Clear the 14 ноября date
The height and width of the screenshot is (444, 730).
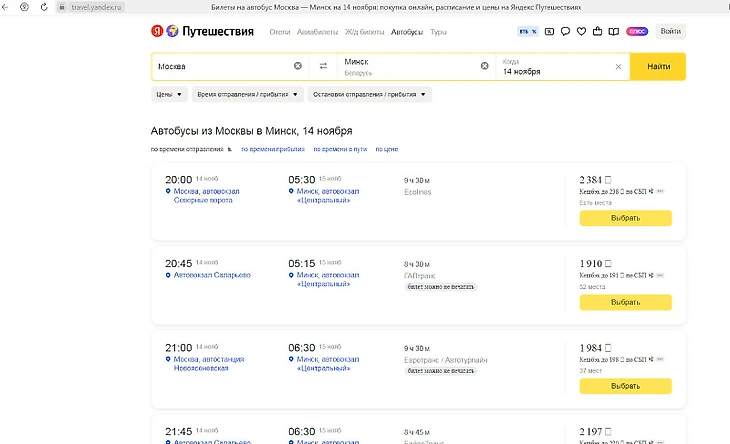[618, 67]
